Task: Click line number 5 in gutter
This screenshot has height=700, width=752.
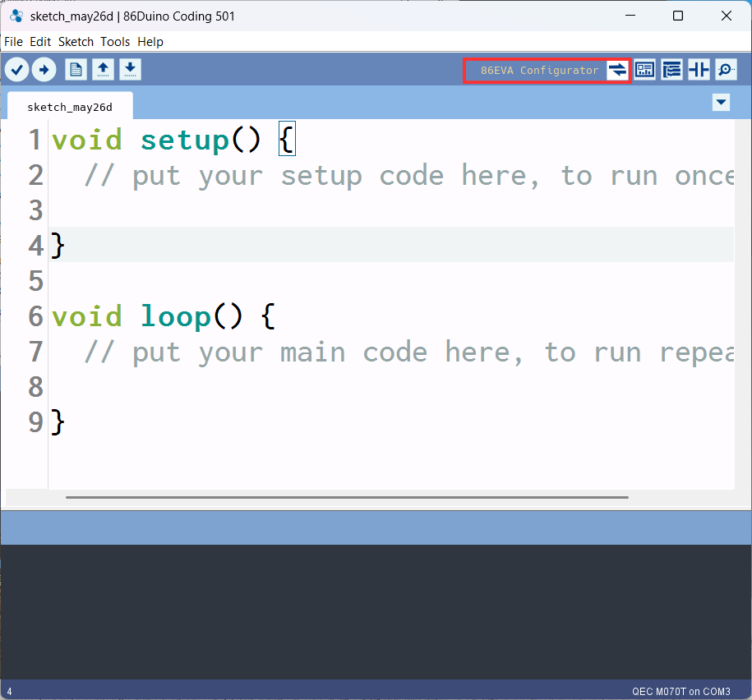Action: (36, 281)
